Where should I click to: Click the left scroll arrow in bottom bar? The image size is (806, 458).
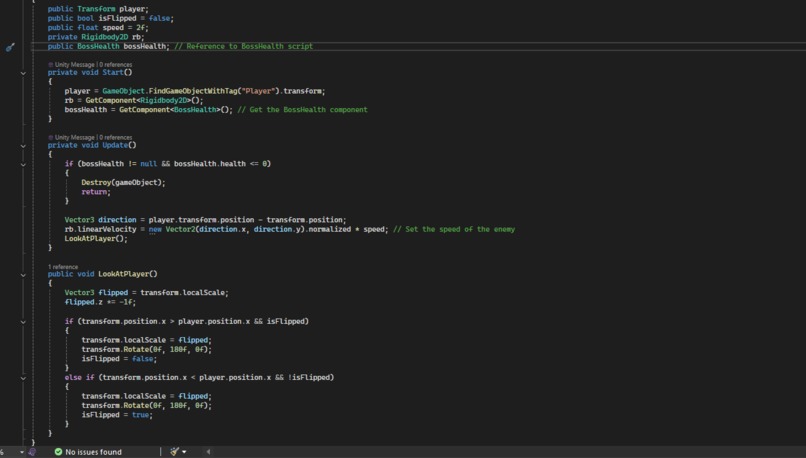[208, 452]
